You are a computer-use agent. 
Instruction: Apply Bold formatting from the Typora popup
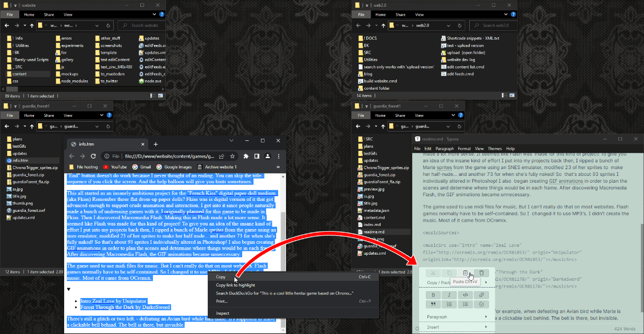(433, 295)
